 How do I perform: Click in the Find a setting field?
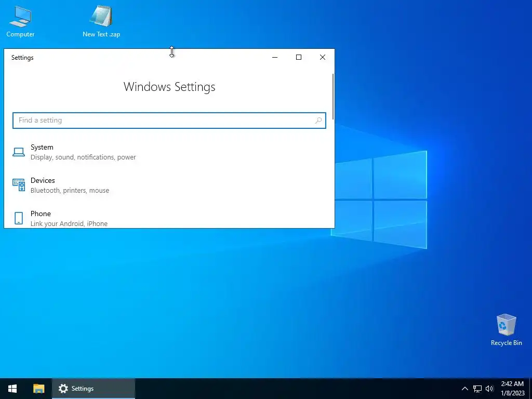click(169, 121)
